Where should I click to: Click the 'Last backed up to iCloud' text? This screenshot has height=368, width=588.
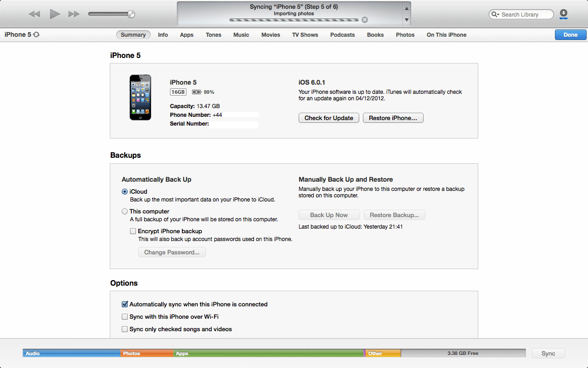351,227
